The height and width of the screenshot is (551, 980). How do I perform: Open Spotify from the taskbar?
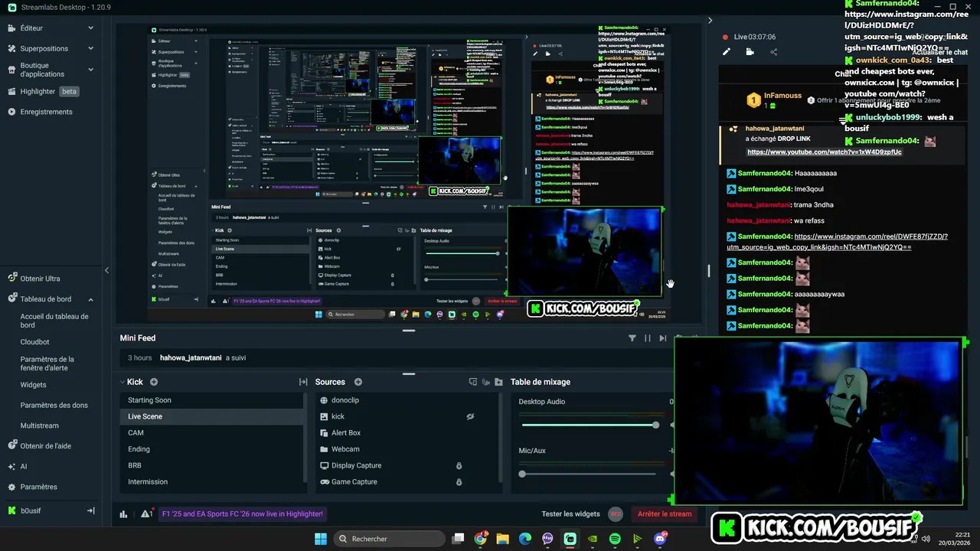(615, 539)
